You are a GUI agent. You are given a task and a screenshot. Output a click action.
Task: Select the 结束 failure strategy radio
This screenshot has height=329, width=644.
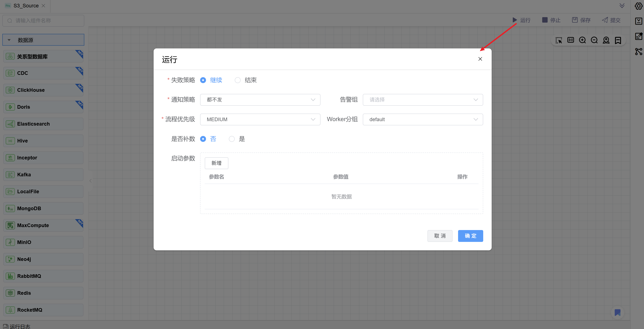[237, 80]
